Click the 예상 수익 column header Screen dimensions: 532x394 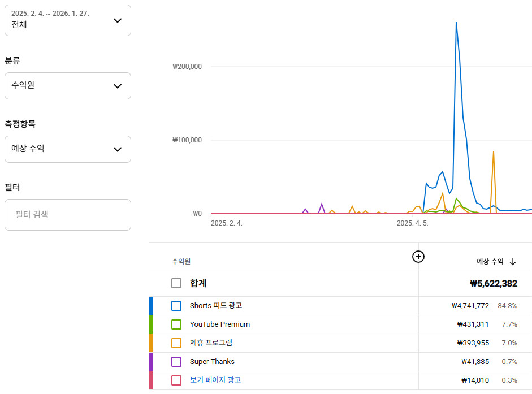489,262
